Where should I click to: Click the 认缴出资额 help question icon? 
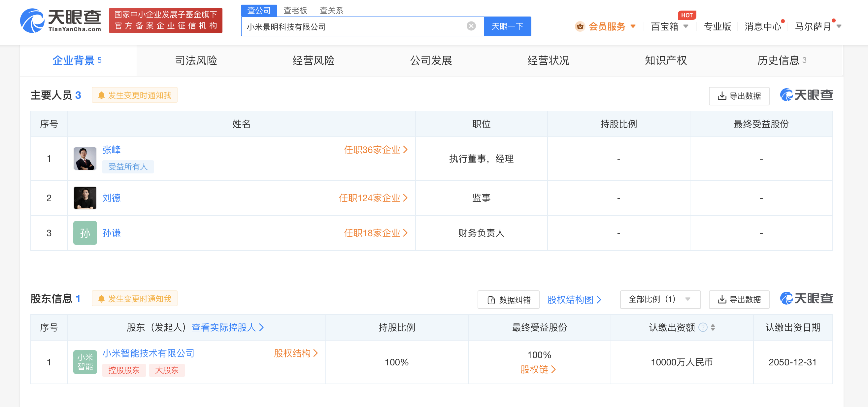pos(703,327)
